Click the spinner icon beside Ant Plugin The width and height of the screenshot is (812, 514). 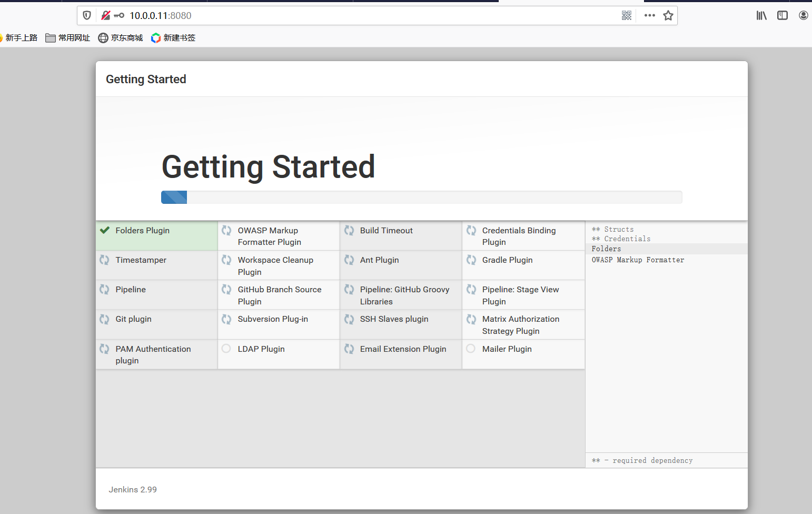click(349, 260)
